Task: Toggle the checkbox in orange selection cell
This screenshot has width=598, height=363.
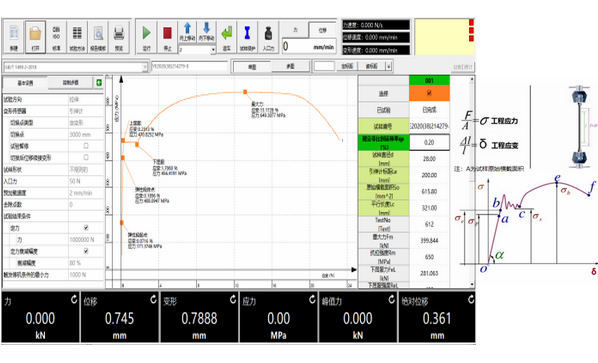Action: [x=429, y=93]
